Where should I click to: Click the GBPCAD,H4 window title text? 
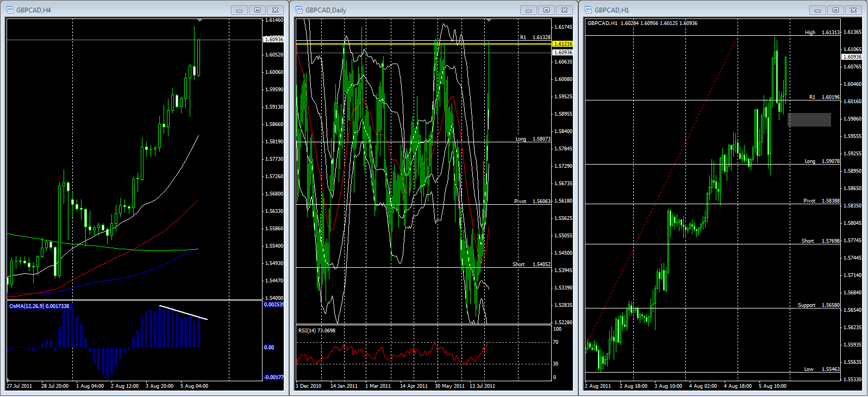[x=34, y=10]
